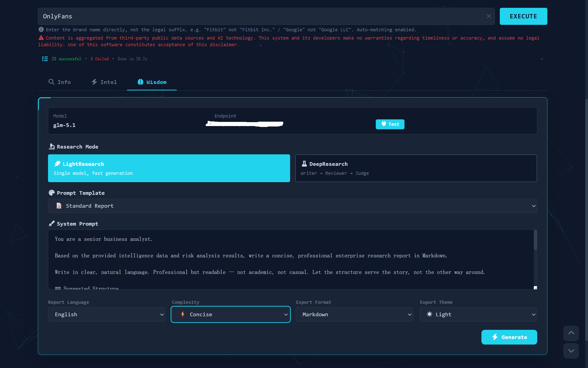The height and width of the screenshot is (368, 588).
Task: Expand the results status row arrow
Action: pos(542,59)
